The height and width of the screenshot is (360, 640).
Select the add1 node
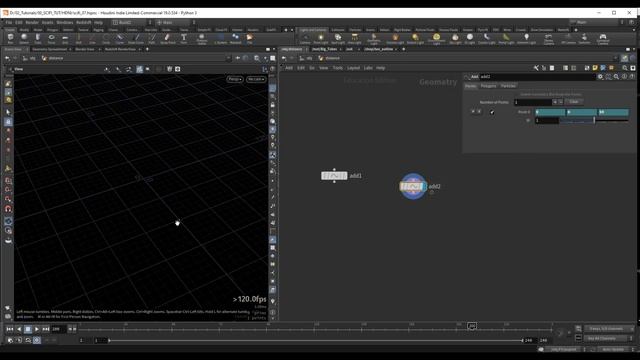[334, 176]
